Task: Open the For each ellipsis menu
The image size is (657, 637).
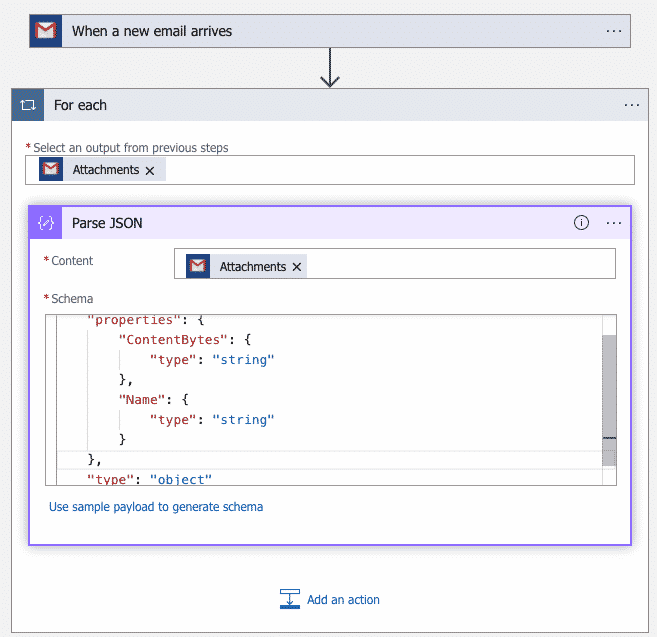Action: click(x=632, y=105)
